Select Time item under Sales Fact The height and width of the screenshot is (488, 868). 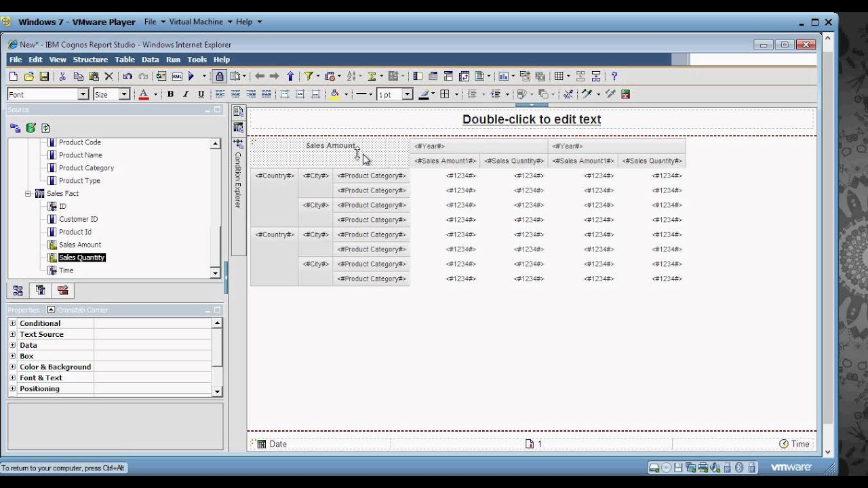(x=66, y=270)
